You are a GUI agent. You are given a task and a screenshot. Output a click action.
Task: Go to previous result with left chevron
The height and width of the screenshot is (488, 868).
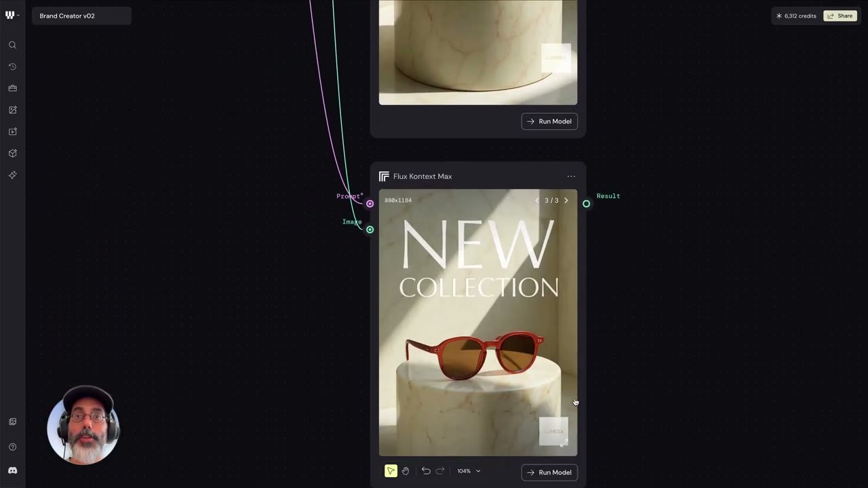click(x=537, y=201)
